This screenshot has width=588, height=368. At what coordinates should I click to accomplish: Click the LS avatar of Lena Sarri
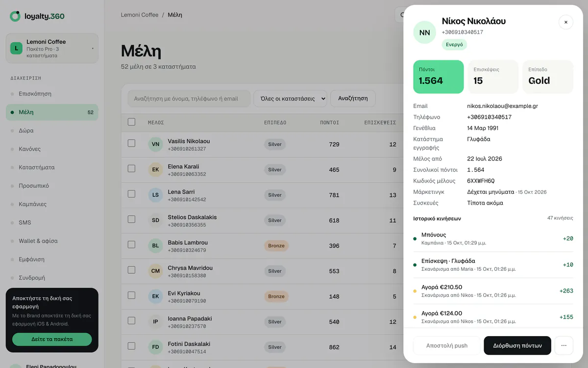(155, 195)
